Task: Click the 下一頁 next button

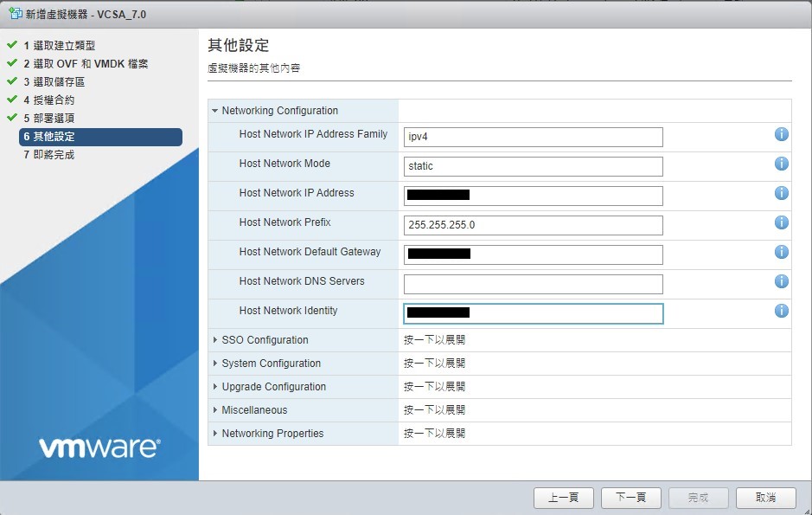Action: pyautogui.click(x=630, y=498)
